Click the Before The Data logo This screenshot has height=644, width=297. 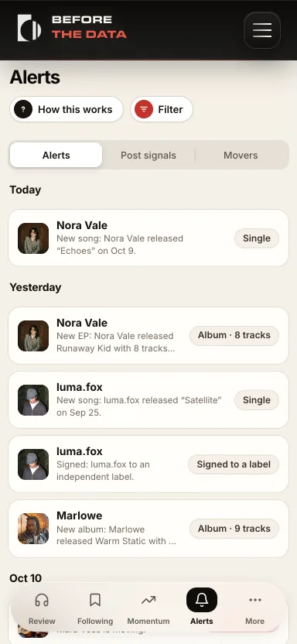click(x=72, y=28)
